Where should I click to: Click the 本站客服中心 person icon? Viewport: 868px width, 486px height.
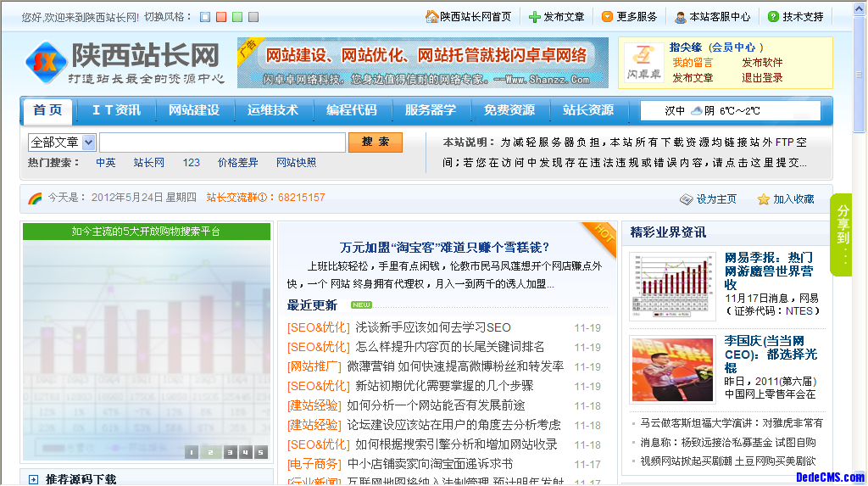coord(680,17)
